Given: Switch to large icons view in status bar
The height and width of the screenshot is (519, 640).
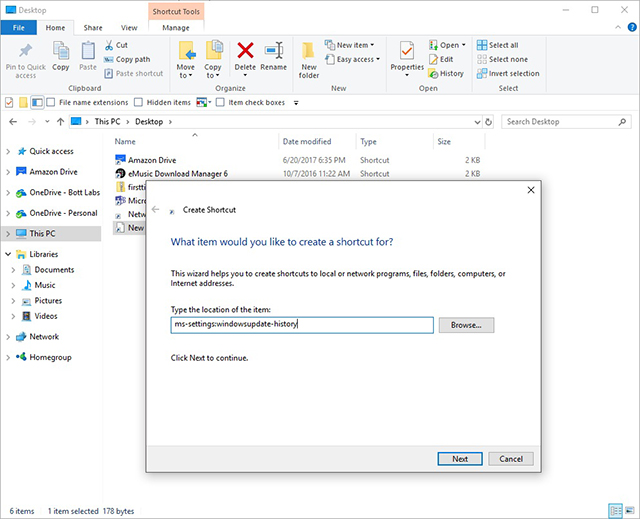Looking at the screenshot, I should pyautogui.click(x=629, y=510).
